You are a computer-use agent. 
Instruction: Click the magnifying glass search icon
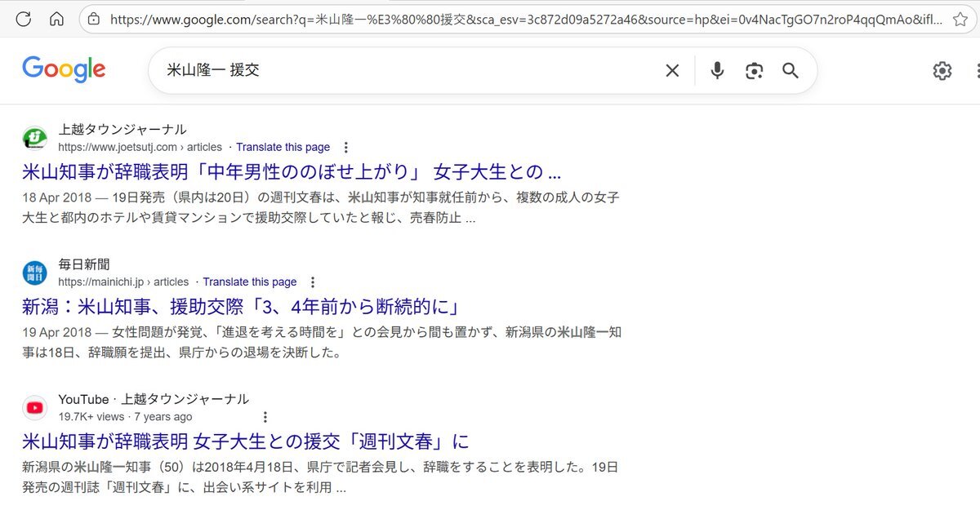tap(790, 71)
